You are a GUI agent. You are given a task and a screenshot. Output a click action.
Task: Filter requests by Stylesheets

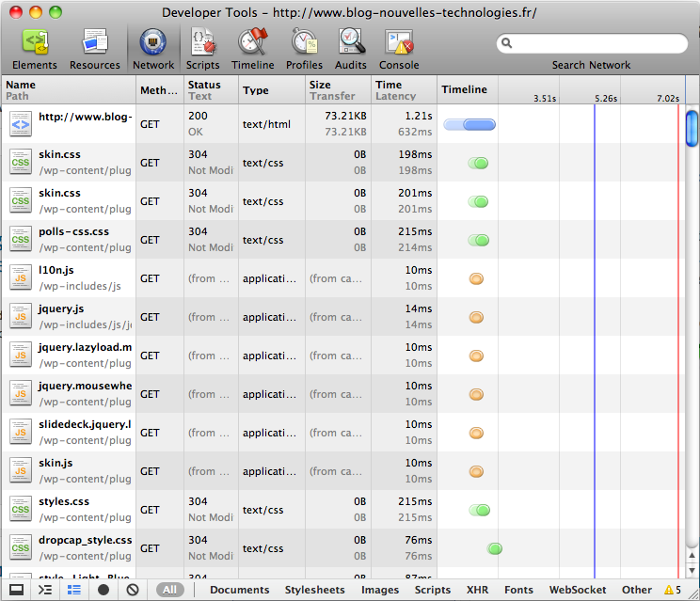coord(314,590)
